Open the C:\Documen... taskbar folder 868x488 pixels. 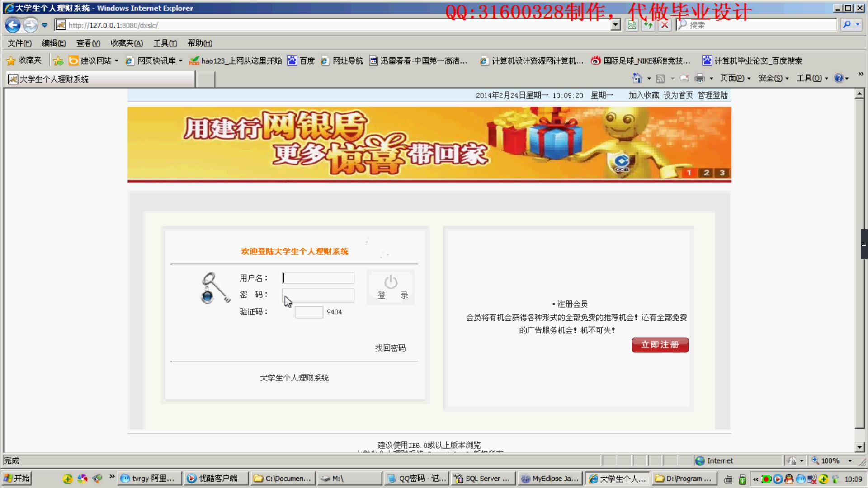(x=283, y=479)
